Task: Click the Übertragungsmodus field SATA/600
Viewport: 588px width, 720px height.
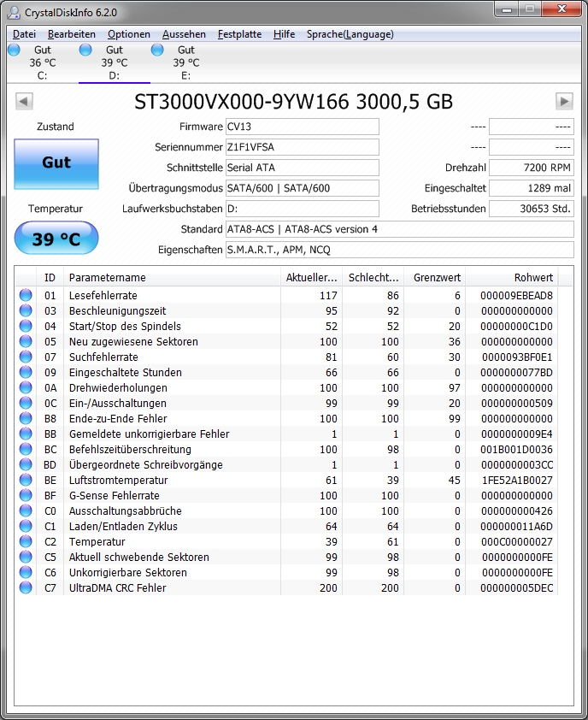Action: (303, 188)
